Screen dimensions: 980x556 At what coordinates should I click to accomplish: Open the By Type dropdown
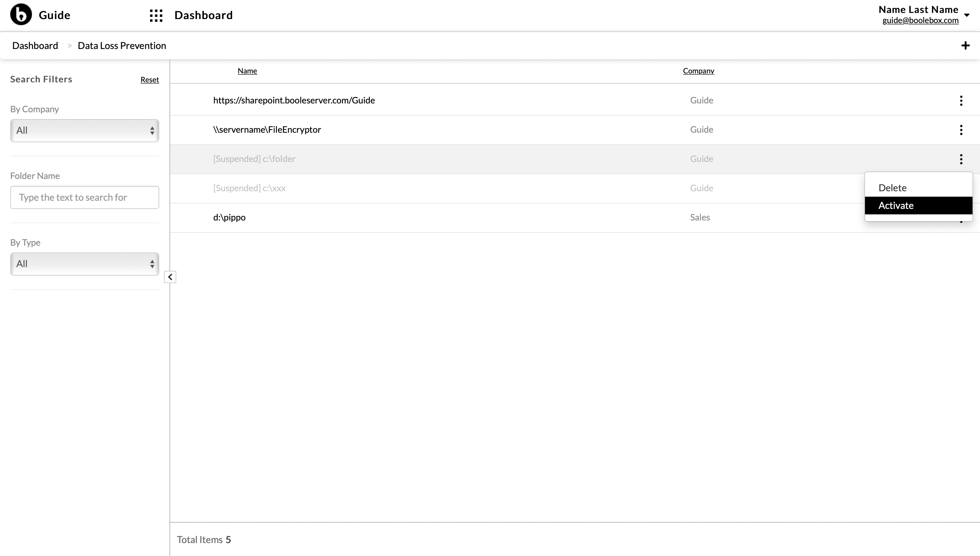tap(85, 264)
